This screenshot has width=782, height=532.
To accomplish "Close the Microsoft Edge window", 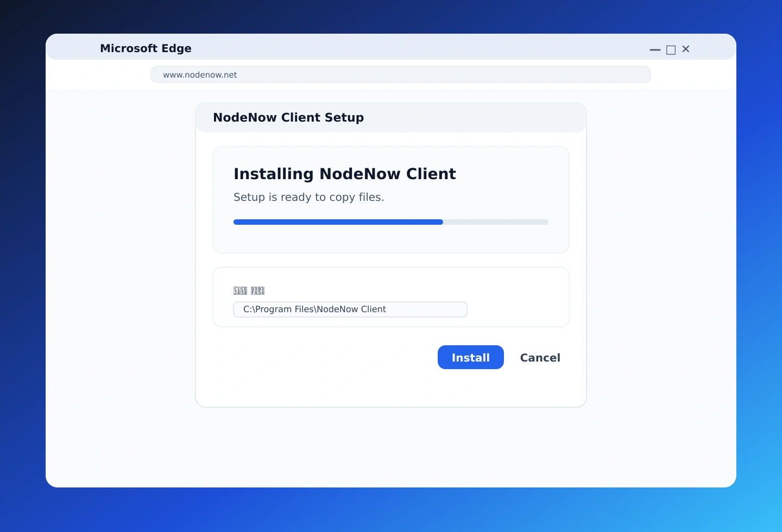I will [x=686, y=49].
